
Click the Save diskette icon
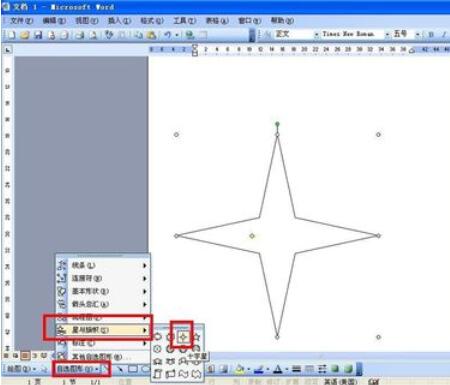pyautogui.click(x=38, y=35)
